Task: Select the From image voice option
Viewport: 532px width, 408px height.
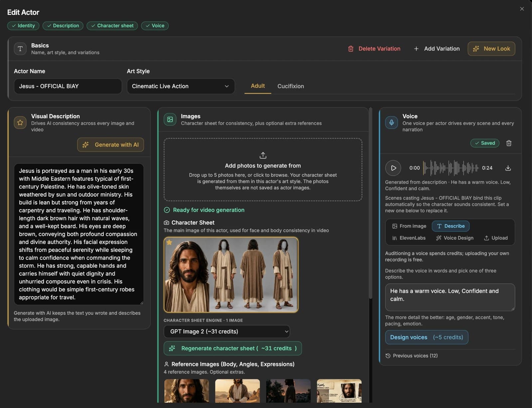Action: pyautogui.click(x=409, y=226)
